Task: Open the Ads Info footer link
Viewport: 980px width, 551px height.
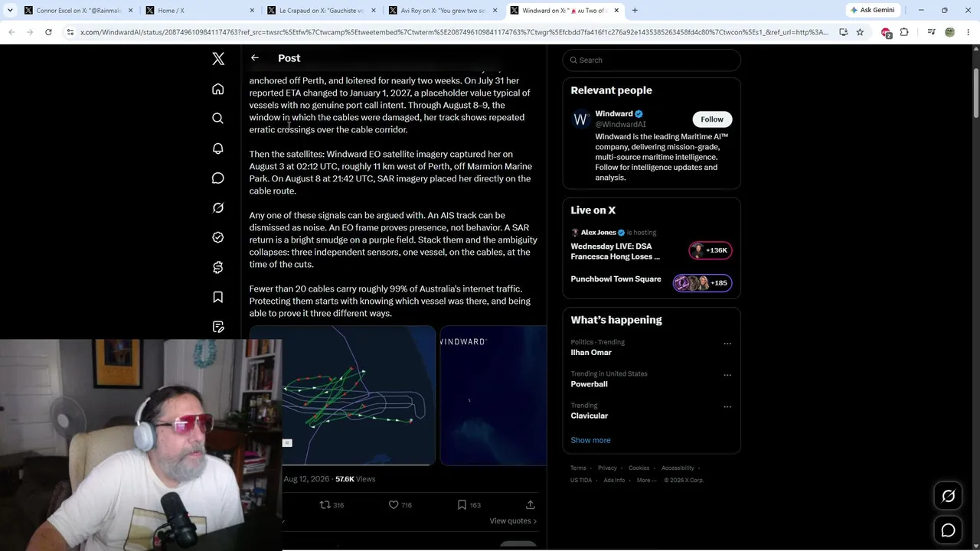Action: click(x=614, y=480)
